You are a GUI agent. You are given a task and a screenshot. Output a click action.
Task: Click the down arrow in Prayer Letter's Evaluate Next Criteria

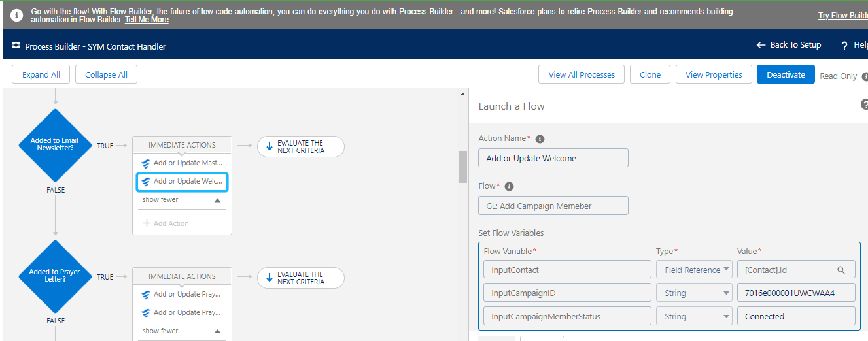pyautogui.click(x=269, y=278)
